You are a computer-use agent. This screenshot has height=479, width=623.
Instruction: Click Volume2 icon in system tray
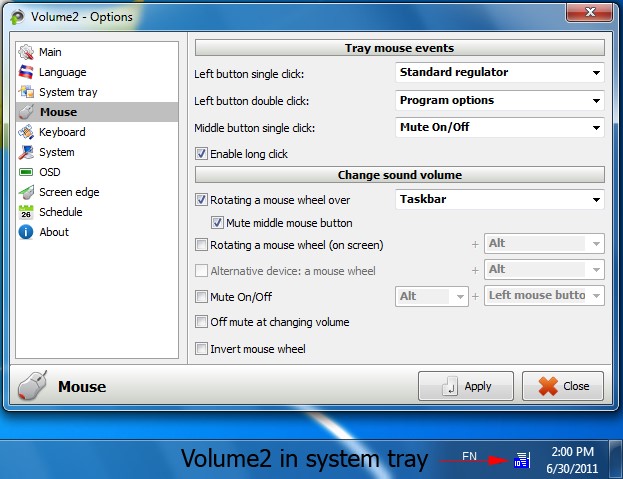tap(521, 460)
